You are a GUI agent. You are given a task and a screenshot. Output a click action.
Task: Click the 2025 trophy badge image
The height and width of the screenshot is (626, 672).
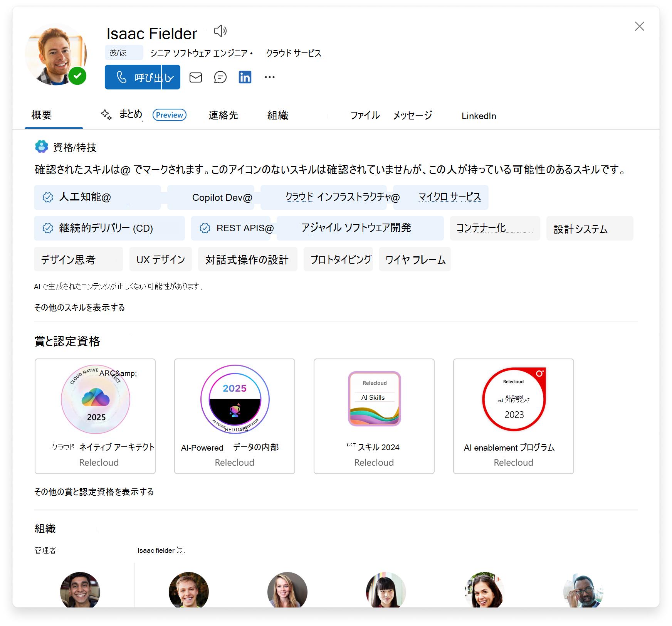(x=235, y=399)
